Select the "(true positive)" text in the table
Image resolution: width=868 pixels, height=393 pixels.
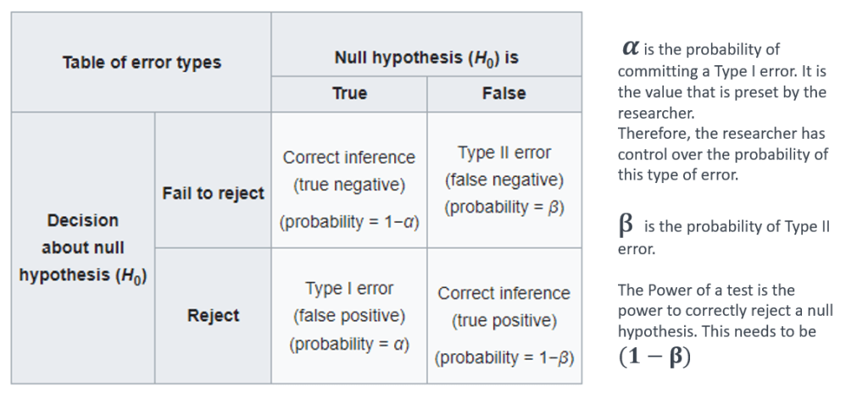[x=504, y=321]
